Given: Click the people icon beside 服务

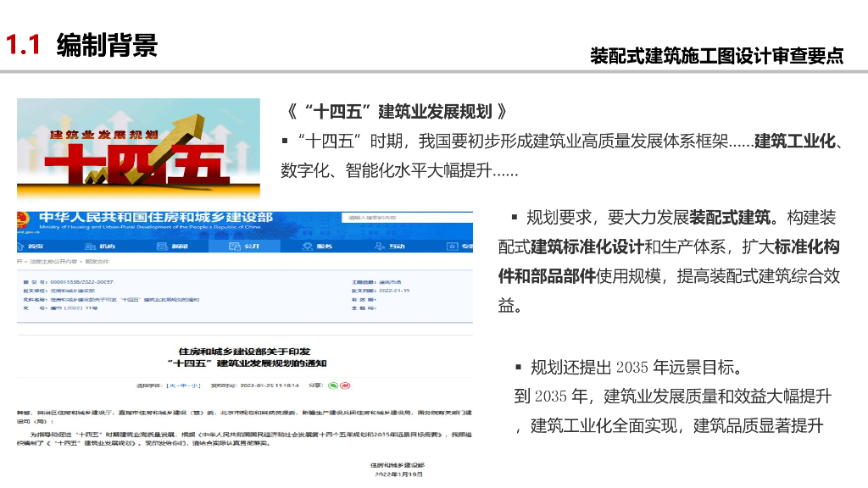Looking at the screenshot, I should [308, 247].
